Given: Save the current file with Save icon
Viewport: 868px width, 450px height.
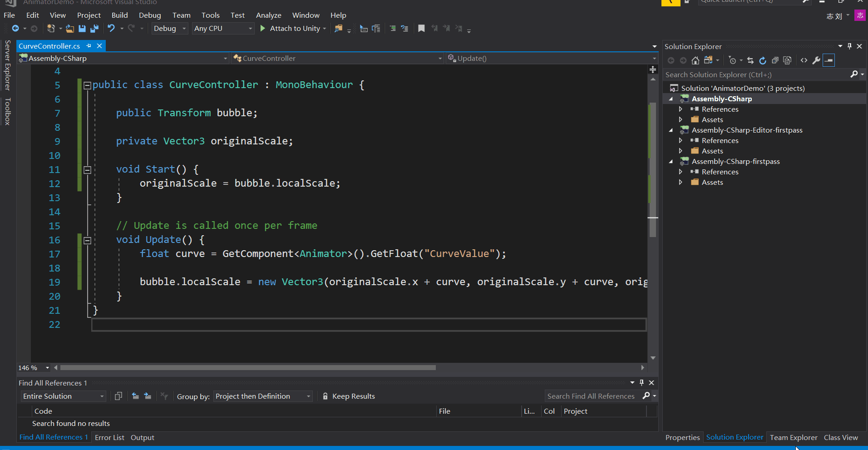Looking at the screenshot, I should (x=82, y=29).
